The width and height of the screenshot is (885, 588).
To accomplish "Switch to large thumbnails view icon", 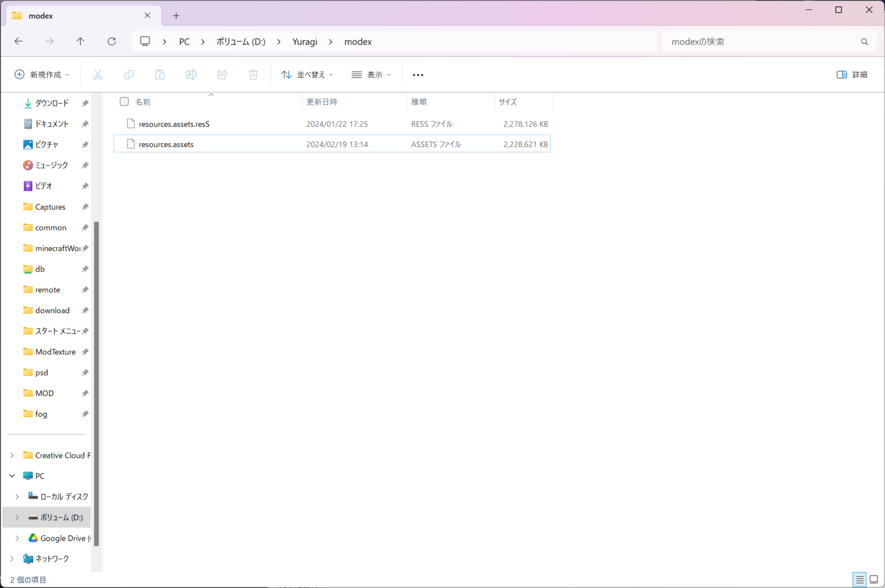I will [x=874, y=579].
